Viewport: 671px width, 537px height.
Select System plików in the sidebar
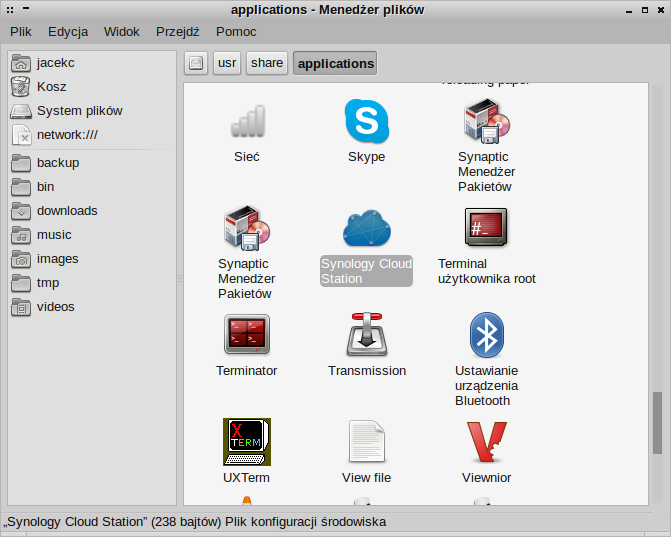(79, 111)
